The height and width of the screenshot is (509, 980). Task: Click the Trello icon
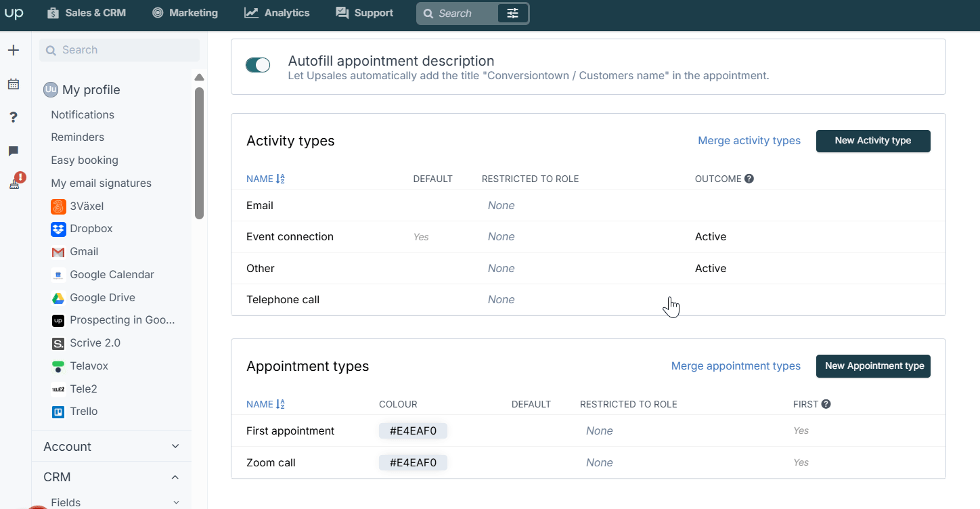click(58, 412)
